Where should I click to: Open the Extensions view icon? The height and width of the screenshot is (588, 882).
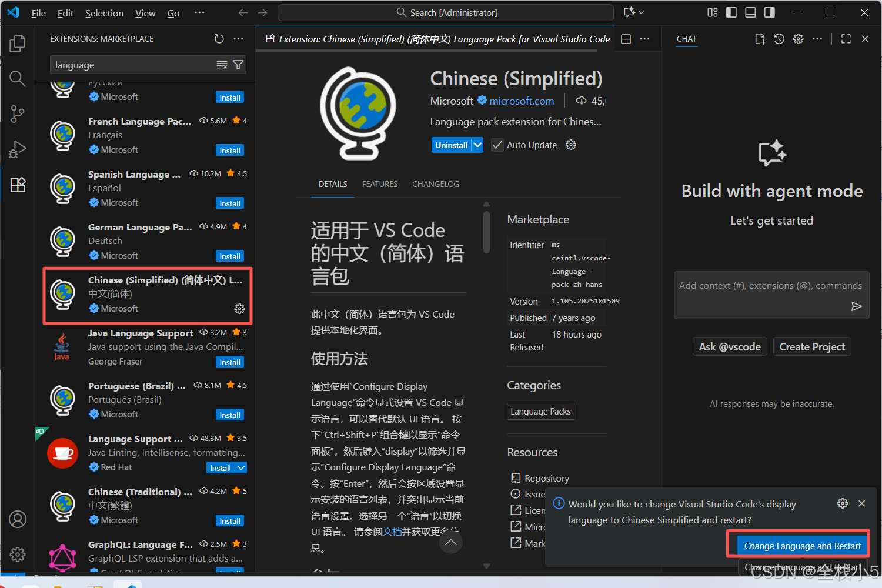coord(18,185)
